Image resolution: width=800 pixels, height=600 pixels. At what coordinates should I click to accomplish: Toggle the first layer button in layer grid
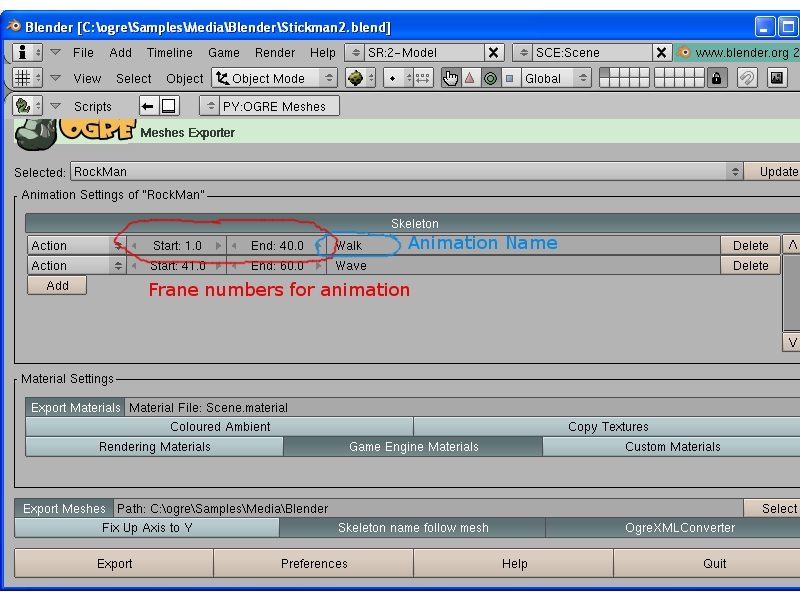(604, 73)
